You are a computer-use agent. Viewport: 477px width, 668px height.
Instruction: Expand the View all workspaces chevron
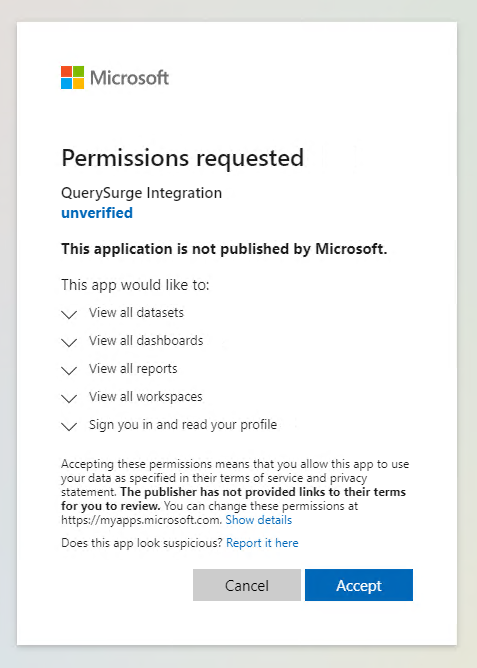pyautogui.click(x=69, y=398)
